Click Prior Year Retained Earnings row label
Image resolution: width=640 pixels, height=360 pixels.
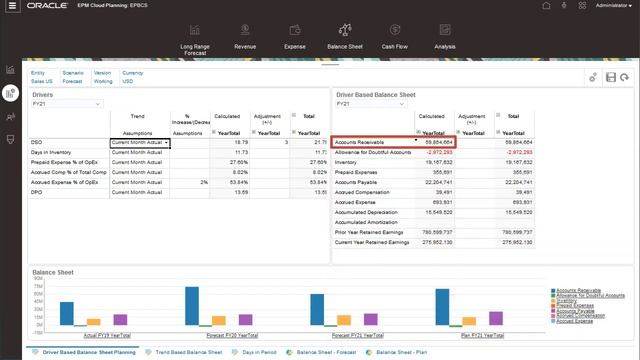369,233
